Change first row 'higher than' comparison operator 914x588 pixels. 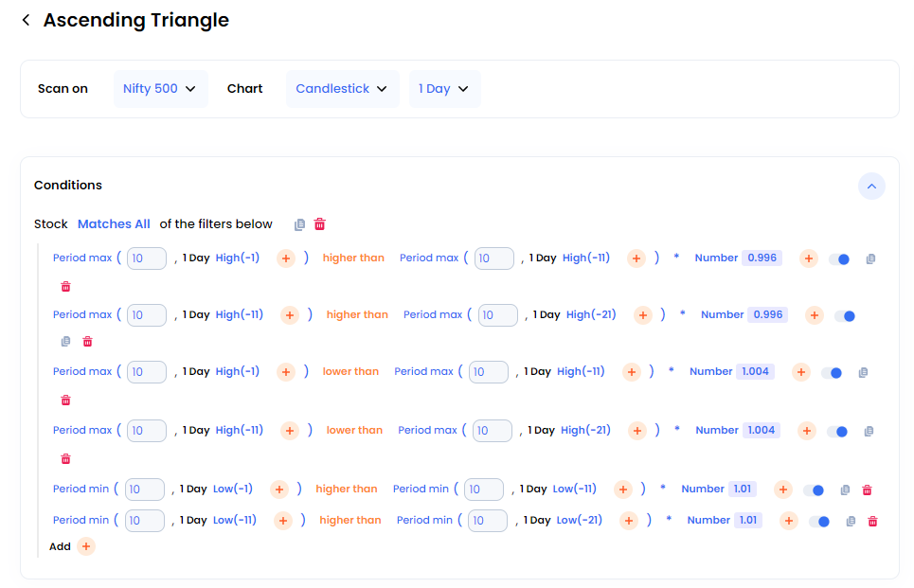click(353, 258)
